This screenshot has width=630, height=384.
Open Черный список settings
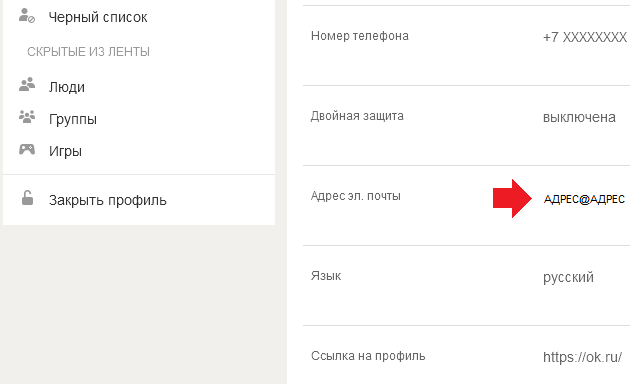click(98, 17)
